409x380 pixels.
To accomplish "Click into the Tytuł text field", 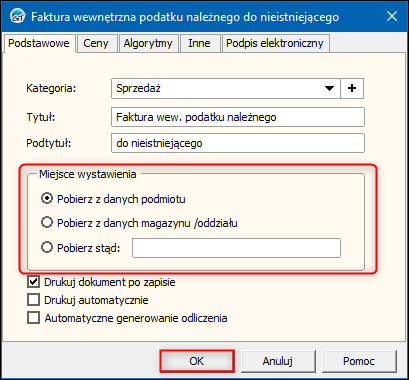I will (x=238, y=117).
